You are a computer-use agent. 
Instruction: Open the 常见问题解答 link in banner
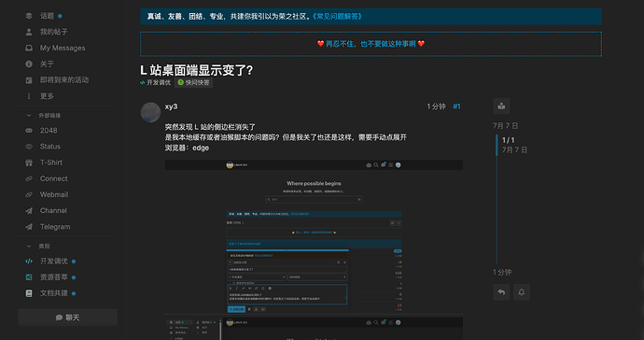[337, 17]
